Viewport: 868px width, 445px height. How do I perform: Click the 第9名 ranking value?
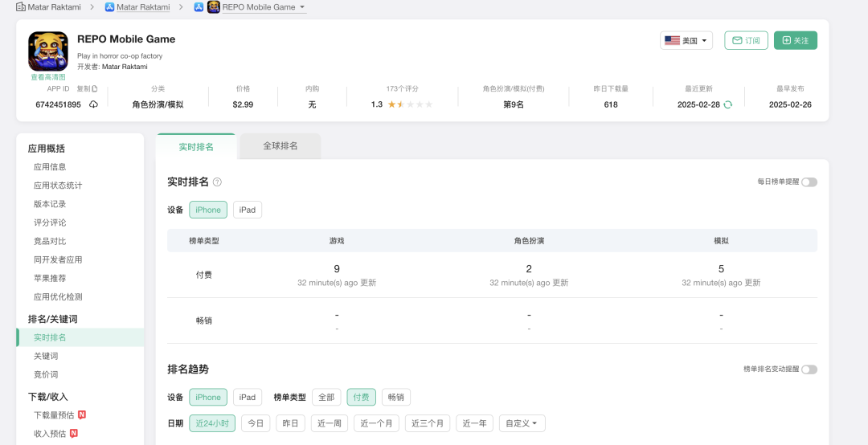coord(513,104)
